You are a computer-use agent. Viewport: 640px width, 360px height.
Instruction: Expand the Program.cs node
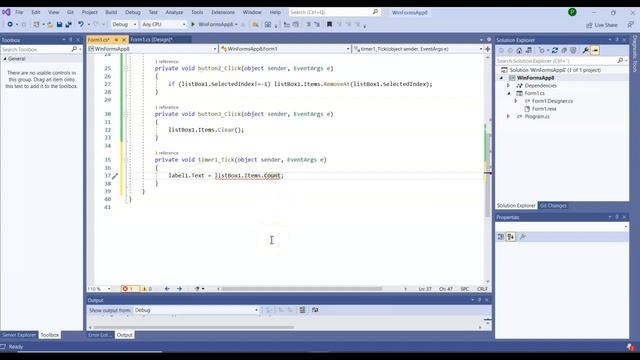[509, 116]
